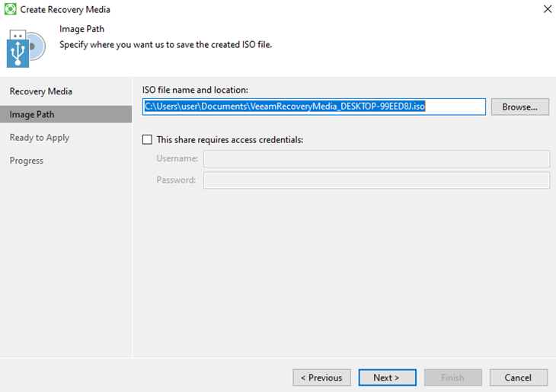Click the Veeam logo in the title bar

click(10, 10)
